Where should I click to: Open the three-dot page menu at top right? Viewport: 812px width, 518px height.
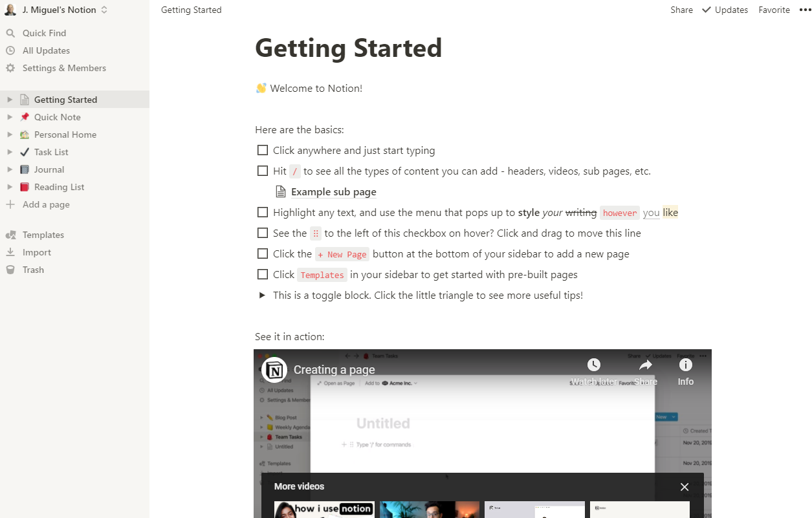point(805,10)
